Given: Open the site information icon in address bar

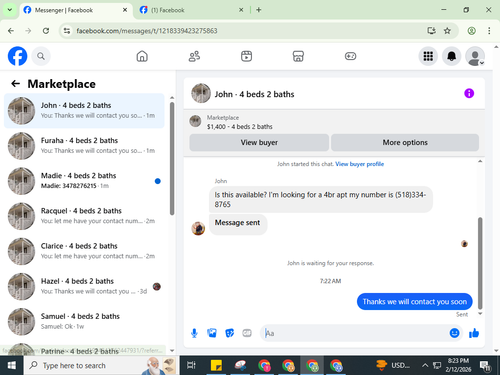Looking at the screenshot, I should pyautogui.click(x=67, y=31).
